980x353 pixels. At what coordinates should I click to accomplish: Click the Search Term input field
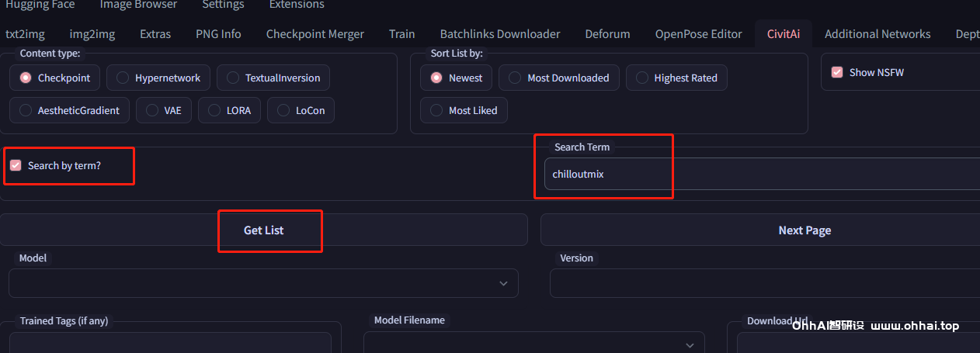[x=762, y=174]
